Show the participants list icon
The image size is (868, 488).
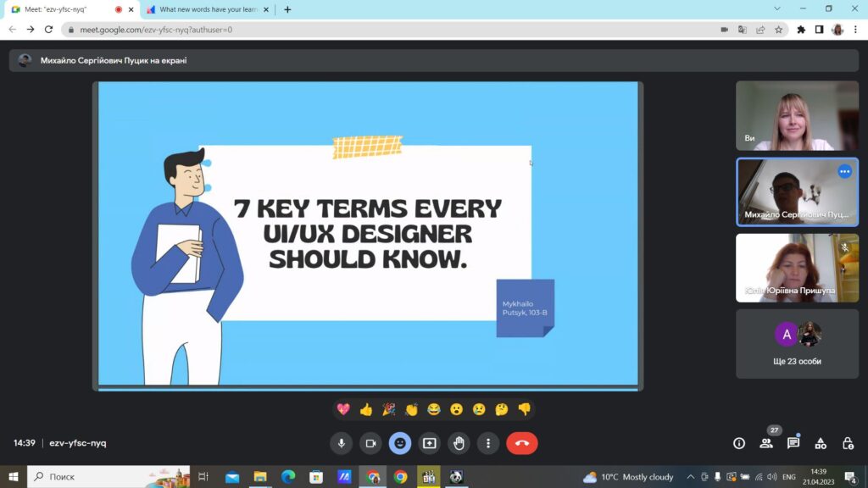coord(766,443)
